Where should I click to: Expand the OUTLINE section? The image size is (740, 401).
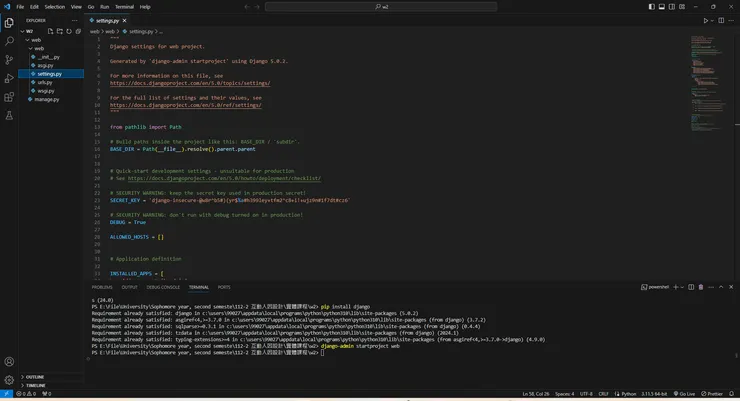click(x=35, y=377)
